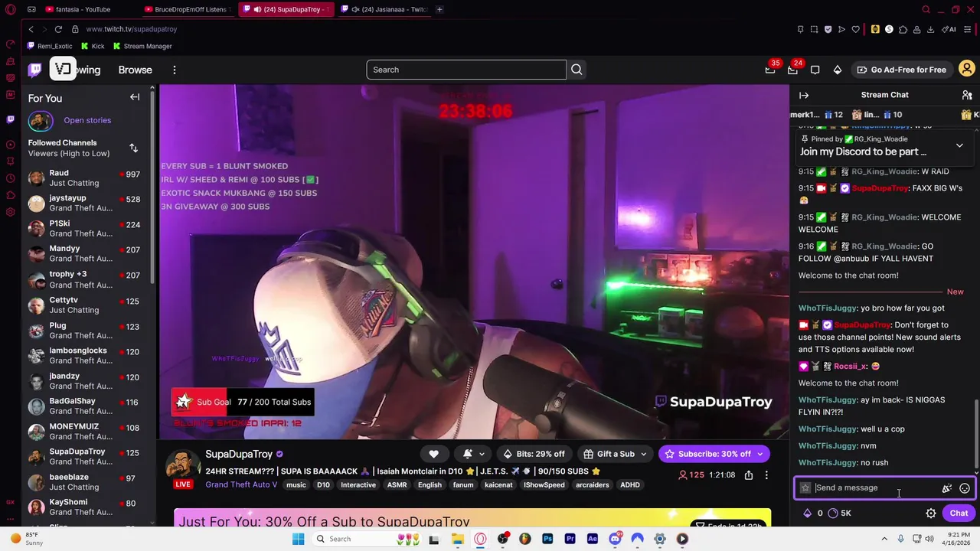Share the stream with the share icon
The height and width of the screenshot is (551, 980).
(749, 475)
